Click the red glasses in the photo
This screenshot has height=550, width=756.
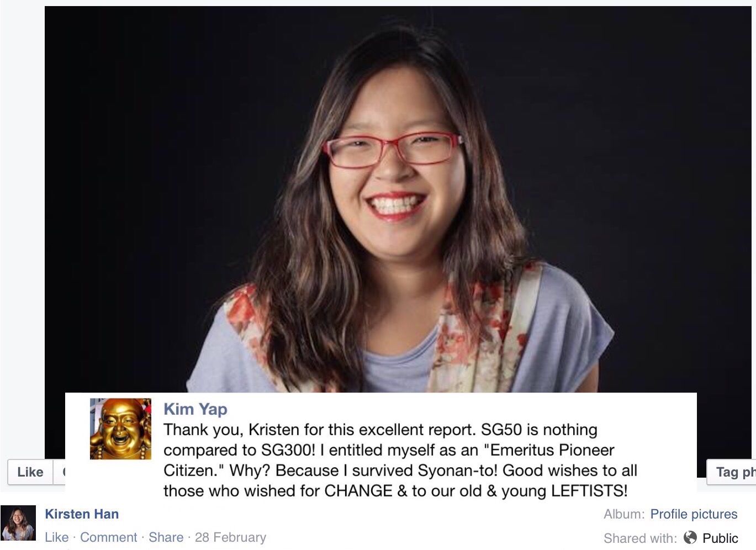tap(393, 149)
